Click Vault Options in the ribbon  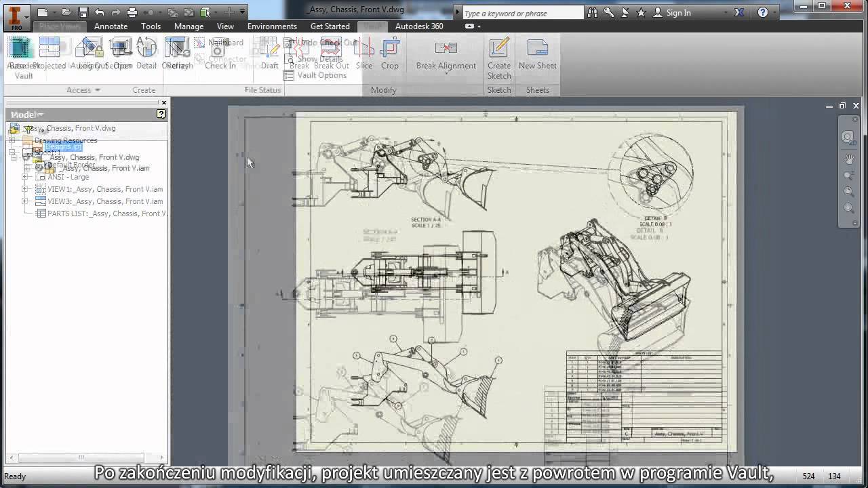(x=315, y=75)
